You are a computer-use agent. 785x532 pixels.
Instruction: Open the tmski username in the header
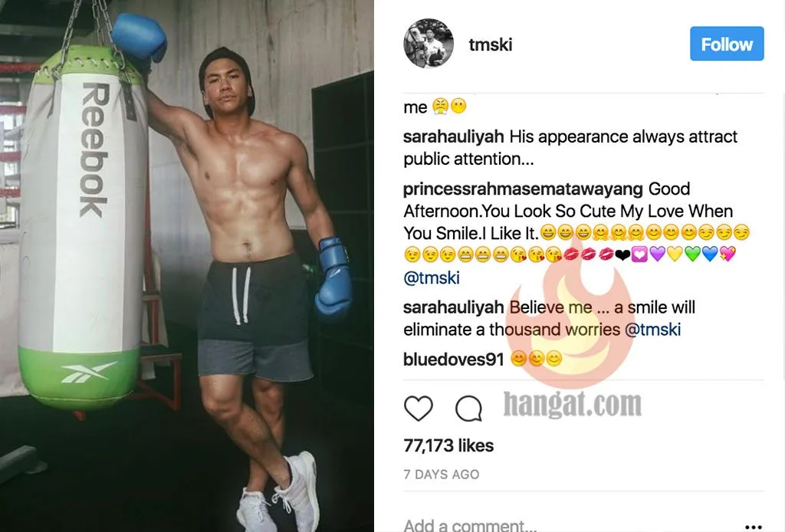pyautogui.click(x=490, y=44)
